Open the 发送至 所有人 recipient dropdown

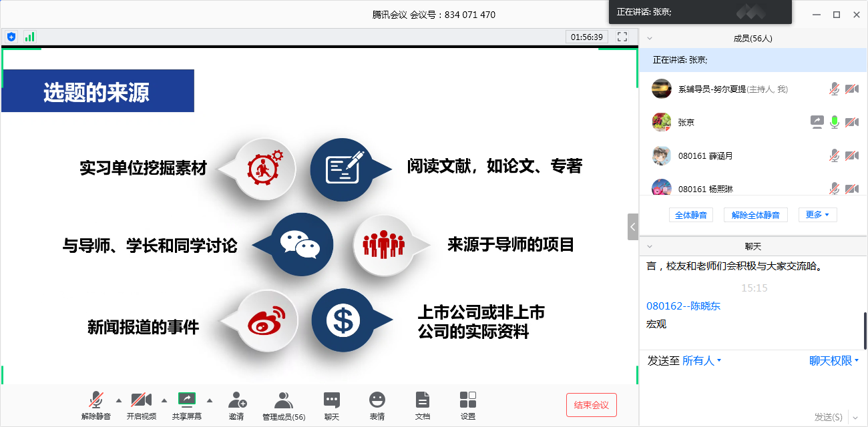701,361
